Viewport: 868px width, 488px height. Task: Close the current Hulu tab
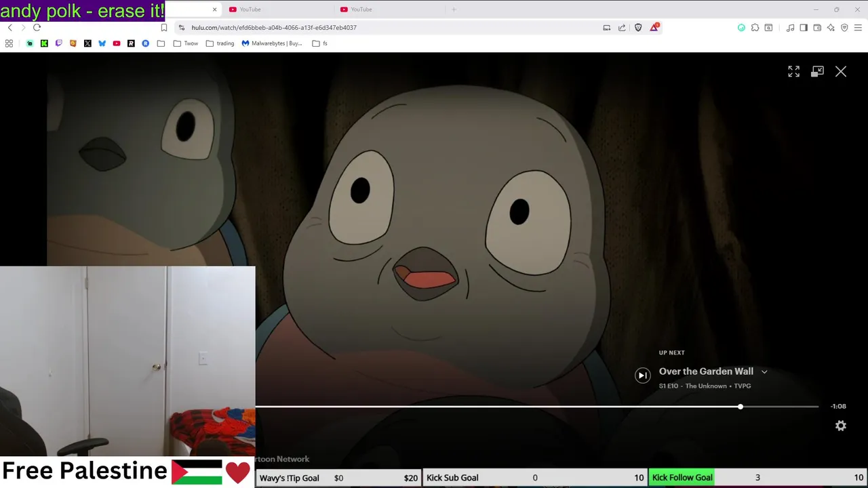(215, 9)
